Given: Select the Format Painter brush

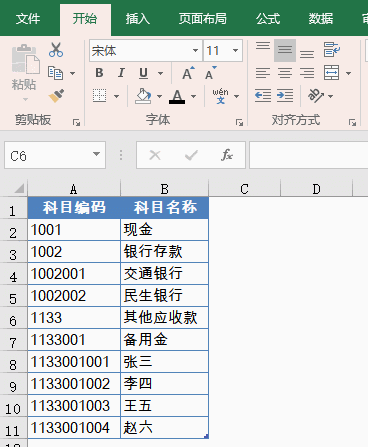Looking at the screenshot, I should [56, 96].
